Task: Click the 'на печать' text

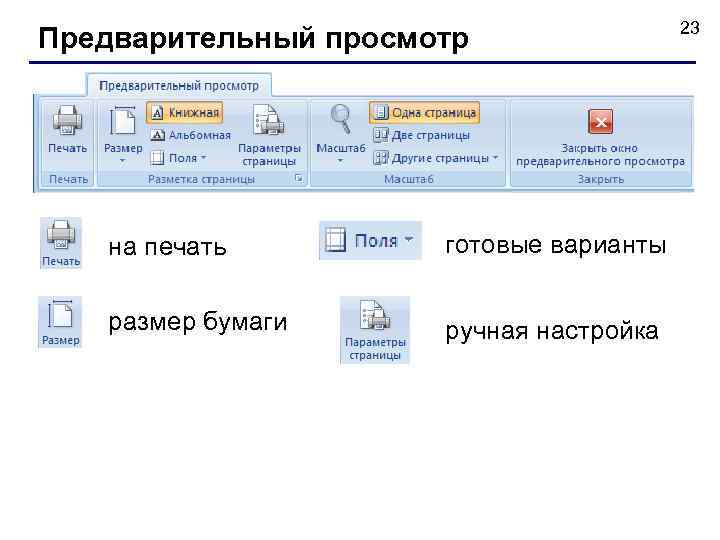Action: pyautogui.click(x=168, y=247)
